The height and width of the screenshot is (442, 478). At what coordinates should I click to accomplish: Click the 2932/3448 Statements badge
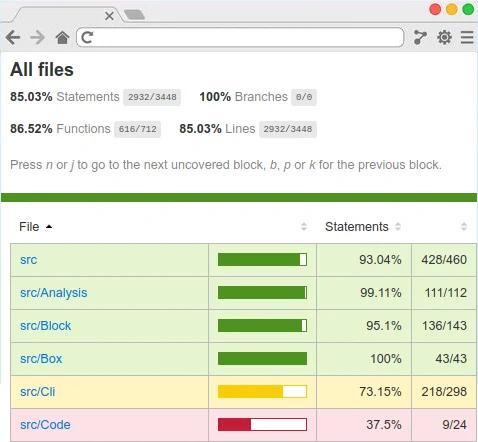152,97
